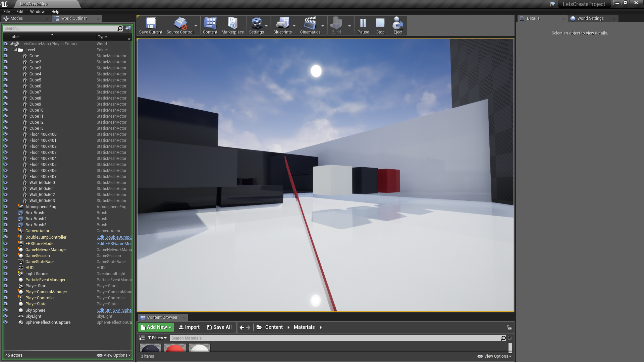Collapse the LetsCreateMap world tree node
This screenshot has height=362, width=644.
tap(11, 44)
